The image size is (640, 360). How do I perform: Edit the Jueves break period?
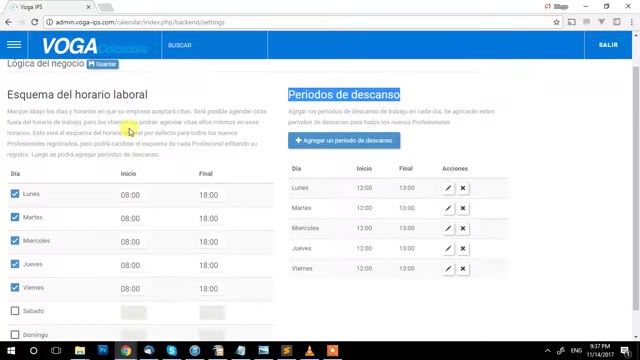pos(448,249)
